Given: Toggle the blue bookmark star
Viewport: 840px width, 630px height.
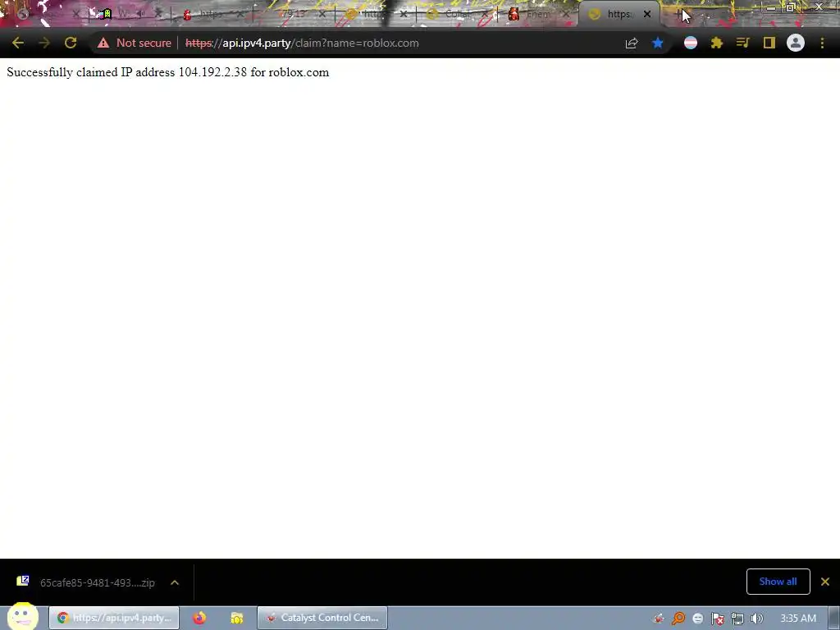Looking at the screenshot, I should [x=658, y=43].
